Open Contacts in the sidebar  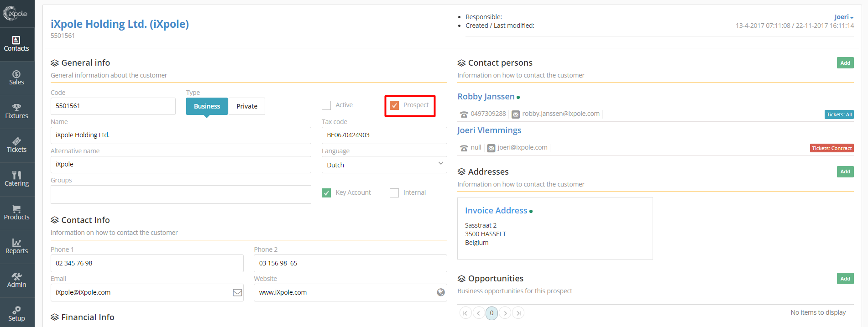[x=17, y=44]
